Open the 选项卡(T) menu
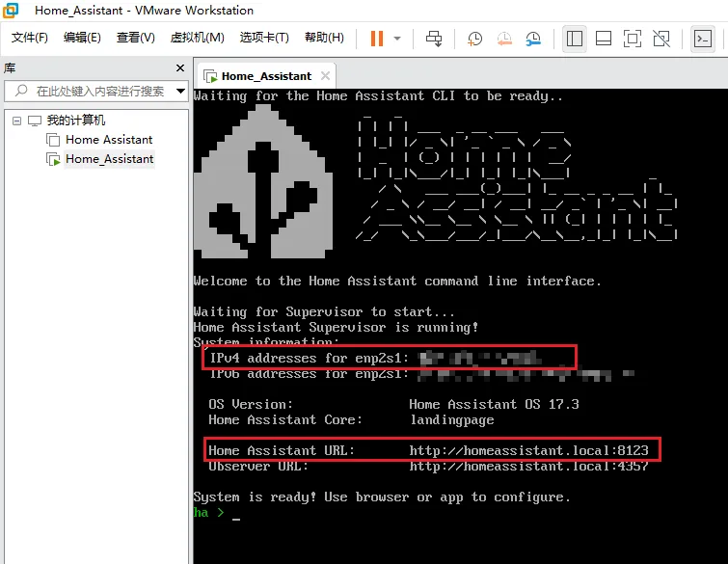The width and height of the screenshot is (728, 564). pos(264,38)
